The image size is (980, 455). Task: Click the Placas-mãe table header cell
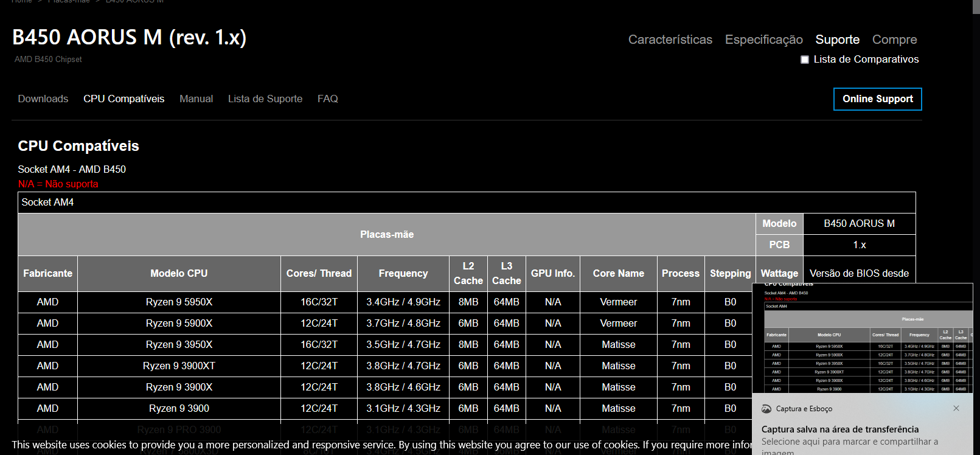[x=387, y=235]
